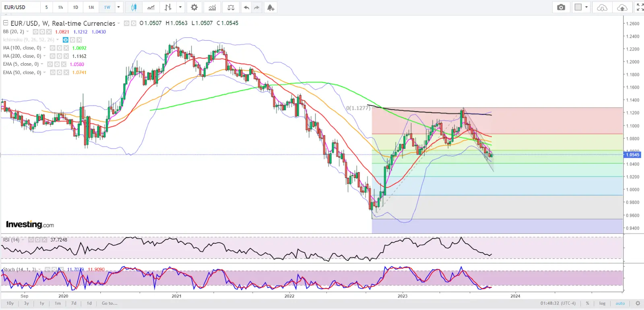Remove the Ichimoku indicator
644x310 pixels.
79,40
